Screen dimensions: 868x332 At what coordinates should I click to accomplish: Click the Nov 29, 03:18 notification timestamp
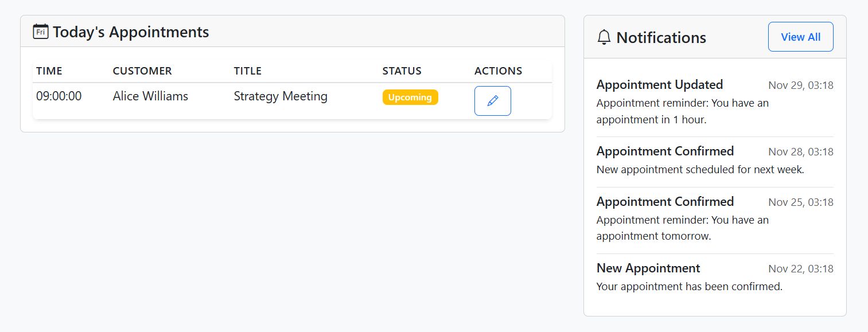pyautogui.click(x=800, y=85)
